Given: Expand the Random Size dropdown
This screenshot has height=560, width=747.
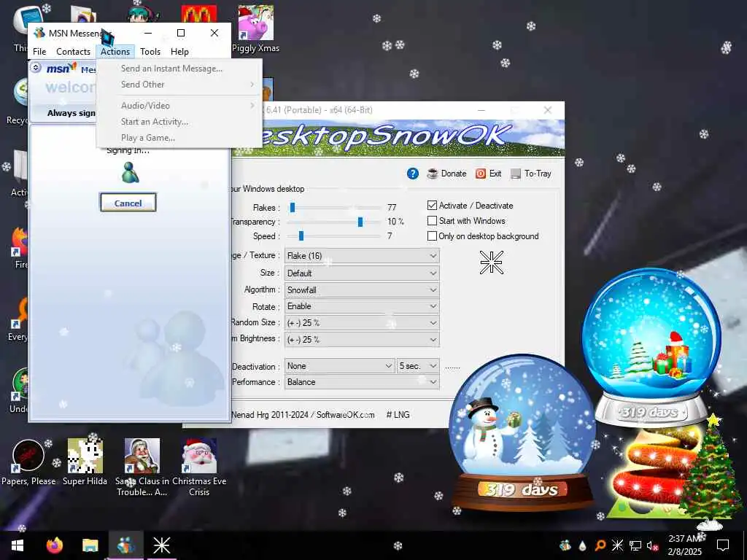Looking at the screenshot, I should click(362, 323).
